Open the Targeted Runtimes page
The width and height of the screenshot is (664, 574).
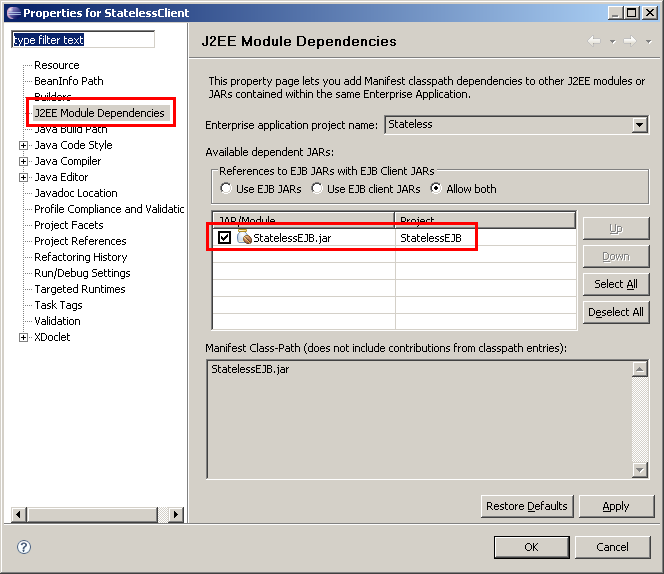pos(80,289)
